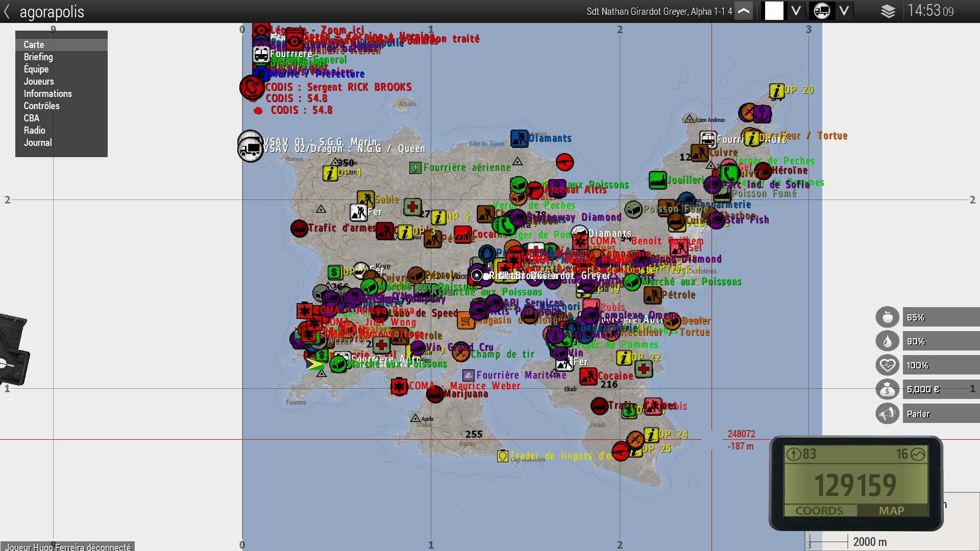980x551 pixels.
Task: Click the GPS heading arrow icon
Action: click(794, 454)
